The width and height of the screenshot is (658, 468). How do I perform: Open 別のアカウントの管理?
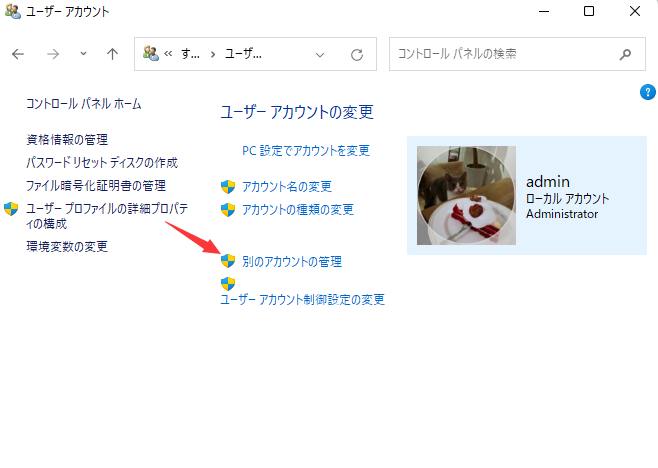click(x=292, y=261)
